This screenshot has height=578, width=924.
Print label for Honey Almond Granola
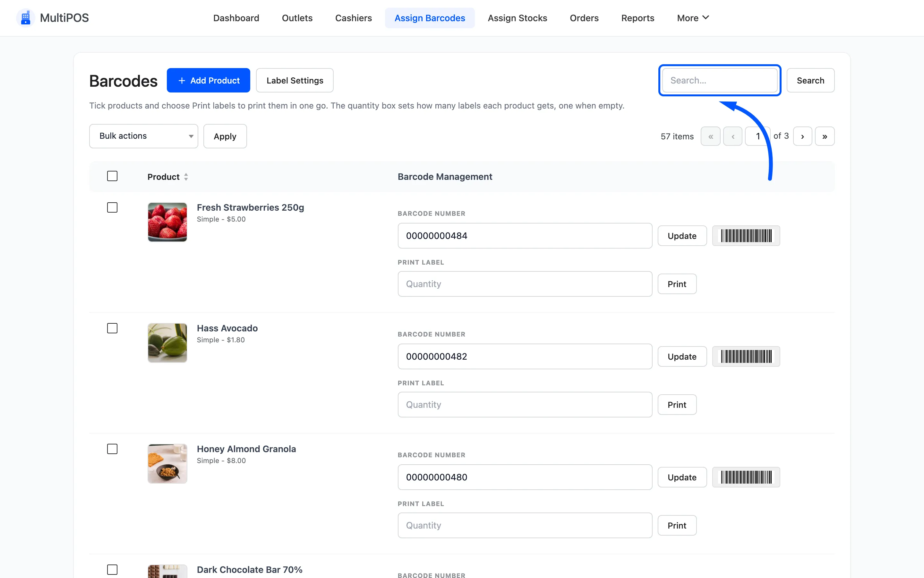coord(677,526)
